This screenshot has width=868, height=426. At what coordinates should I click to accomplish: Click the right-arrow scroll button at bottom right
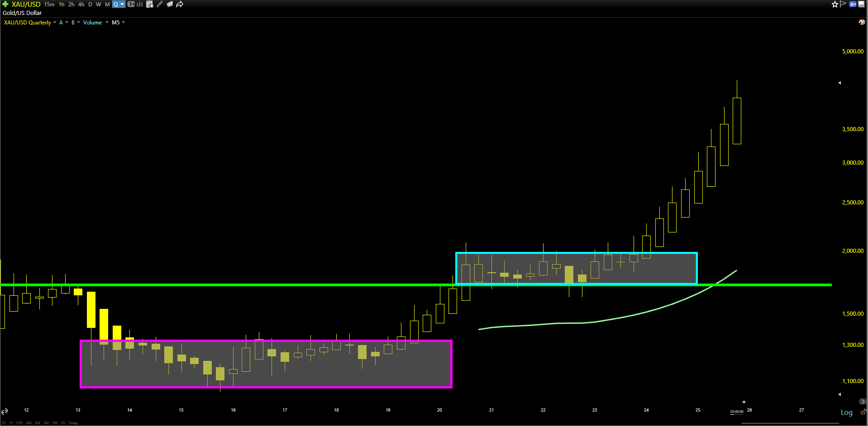863,402
